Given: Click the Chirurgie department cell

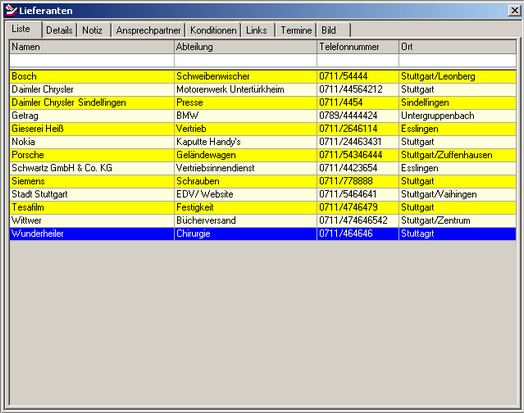Looking at the screenshot, I should (x=245, y=234).
